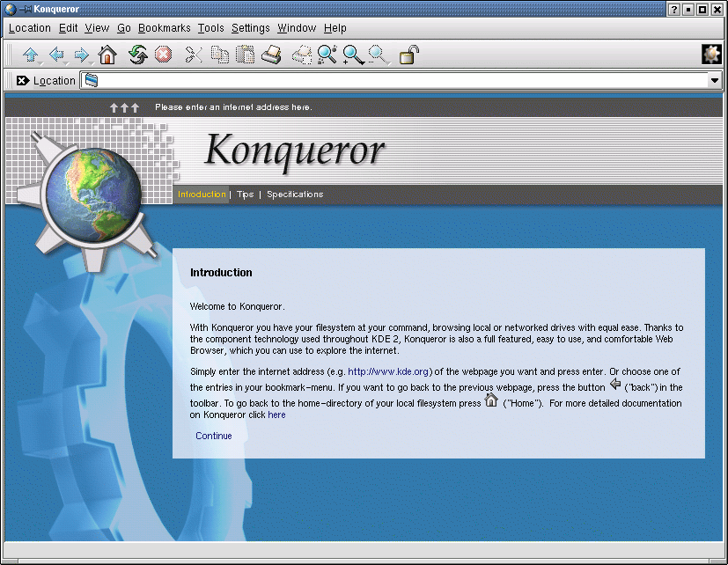Screen dimensions: 728x565
Task: Open the Forward button history arrow
Action: [x=92, y=63]
